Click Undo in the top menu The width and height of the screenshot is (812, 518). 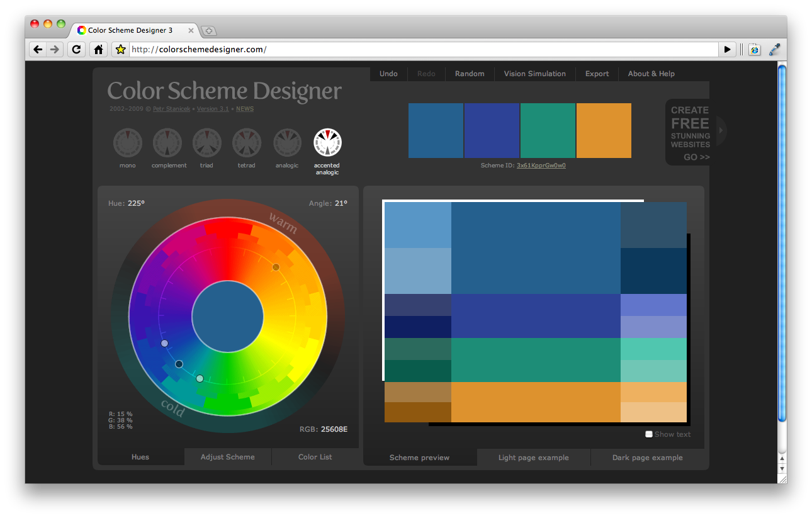tap(388, 74)
